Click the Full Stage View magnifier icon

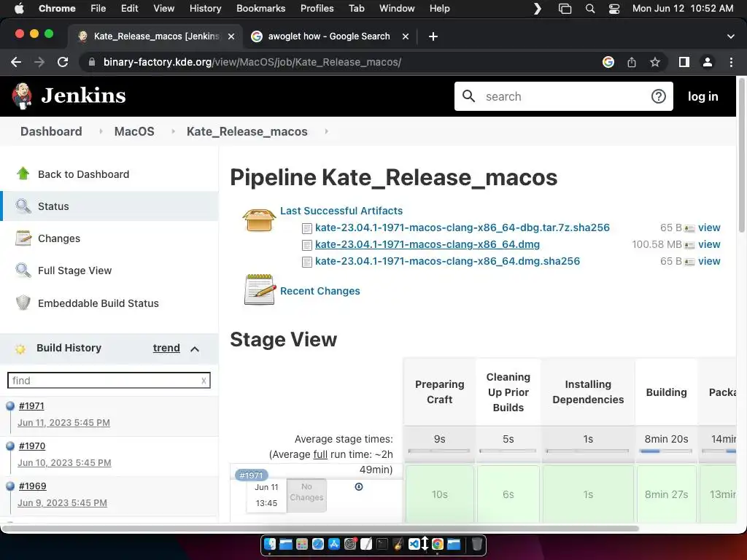coord(23,270)
